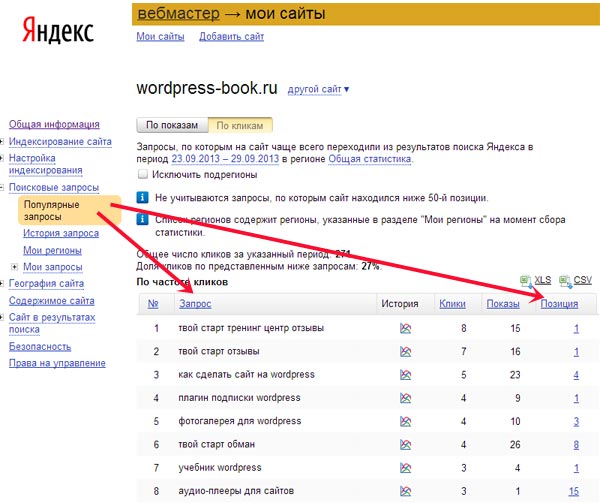Expand 'Мои запросы' tree node
The image size is (600, 503).
(x=15, y=267)
